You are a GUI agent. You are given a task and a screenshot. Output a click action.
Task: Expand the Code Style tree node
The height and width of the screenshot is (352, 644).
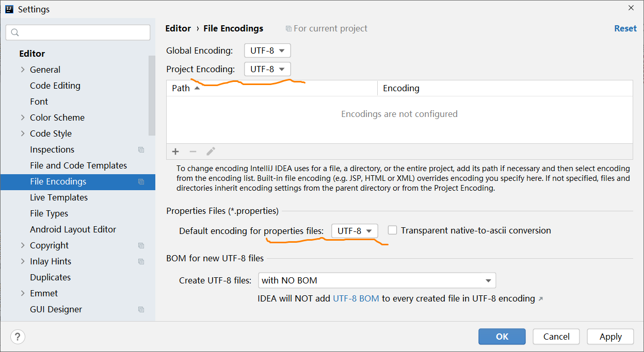[x=23, y=133]
